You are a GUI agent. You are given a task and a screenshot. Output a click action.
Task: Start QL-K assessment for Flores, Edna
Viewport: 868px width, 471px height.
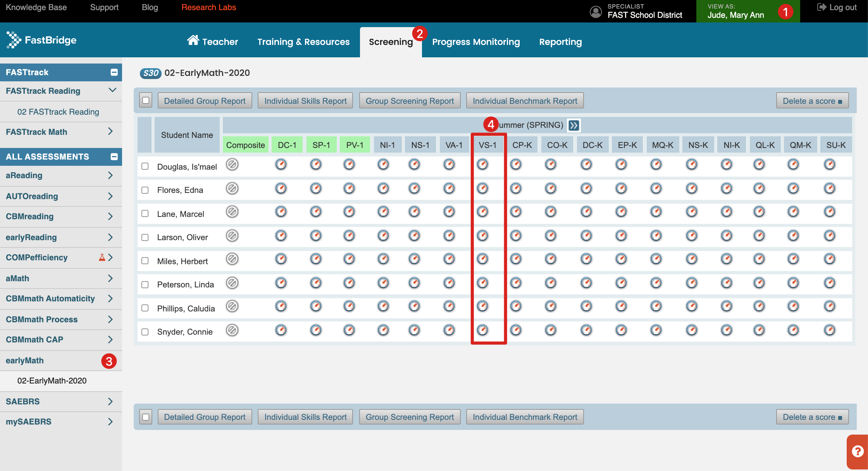point(759,189)
